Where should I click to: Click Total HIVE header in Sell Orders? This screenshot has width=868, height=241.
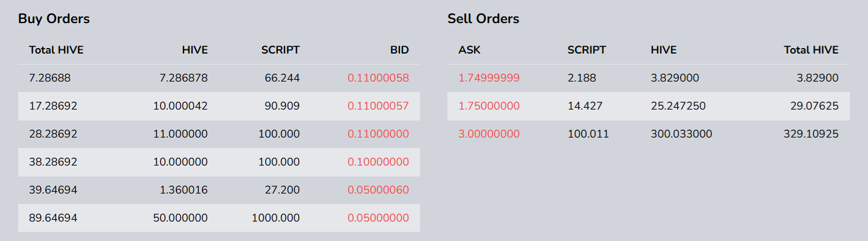pyautogui.click(x=811, y=50)
